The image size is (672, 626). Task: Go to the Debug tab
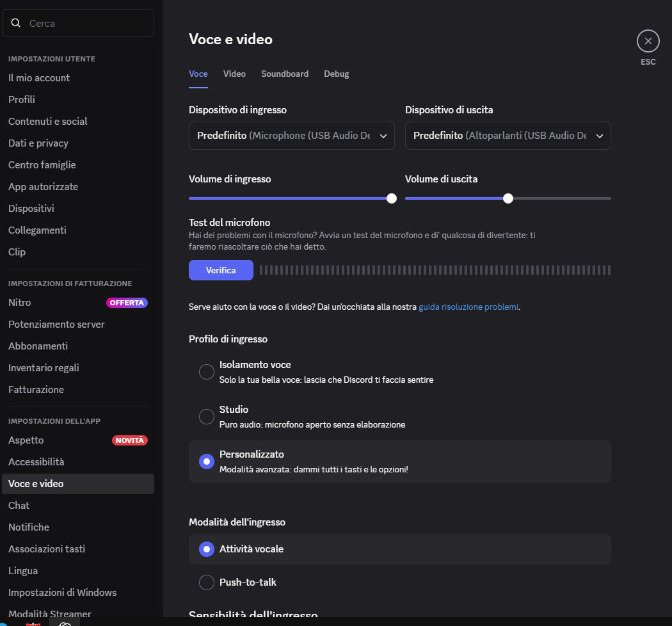(x=336, y=74)
